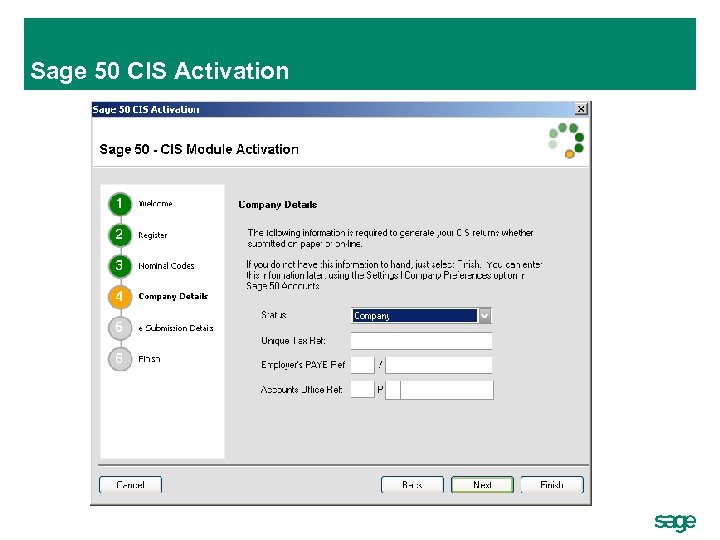
Task: Select the Company Details step label
Action: 173,296
